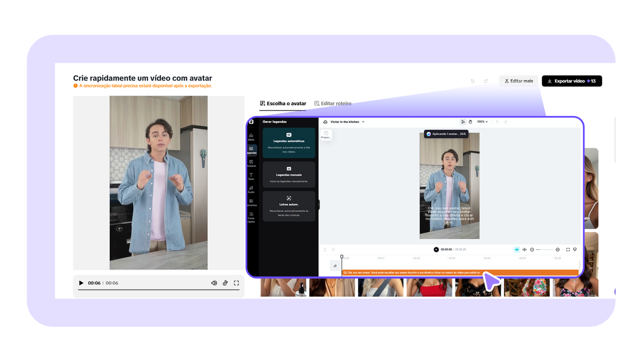Play the avatar preview video
Viewport: 644px width, 362px height.
click(x=81, y=283)
